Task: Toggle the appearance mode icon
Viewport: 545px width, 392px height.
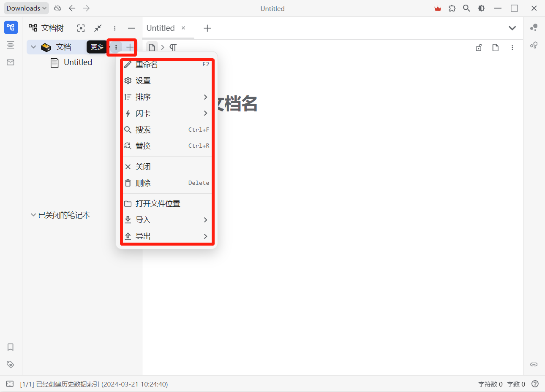Action: pyautogui.click(x=481, y=8)
